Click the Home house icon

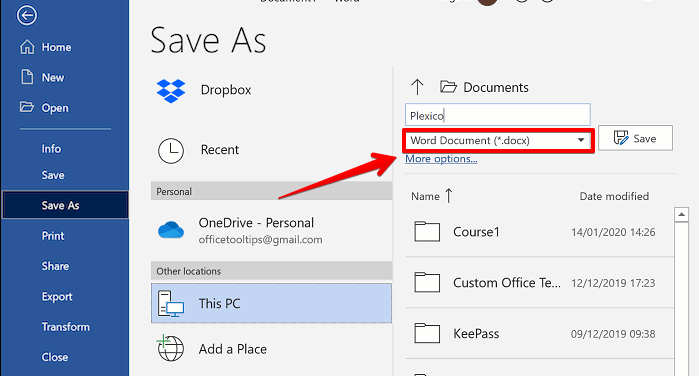point(27,47)
